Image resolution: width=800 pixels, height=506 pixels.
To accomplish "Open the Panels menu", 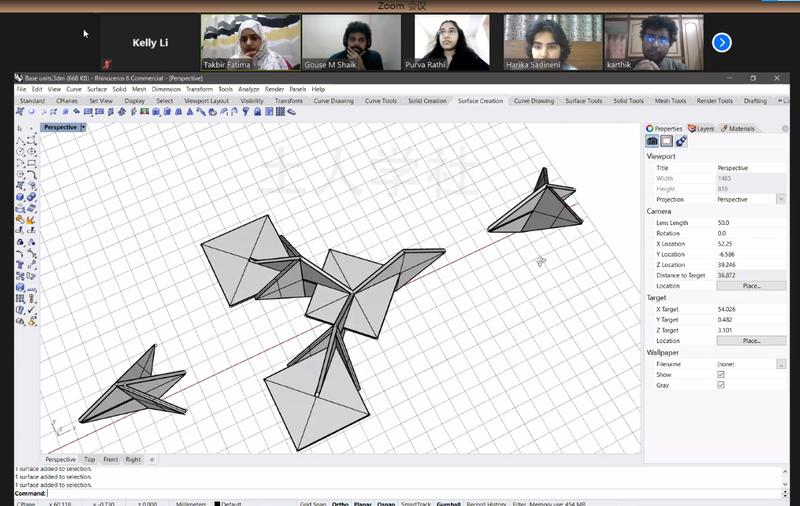I will point(297,89).
